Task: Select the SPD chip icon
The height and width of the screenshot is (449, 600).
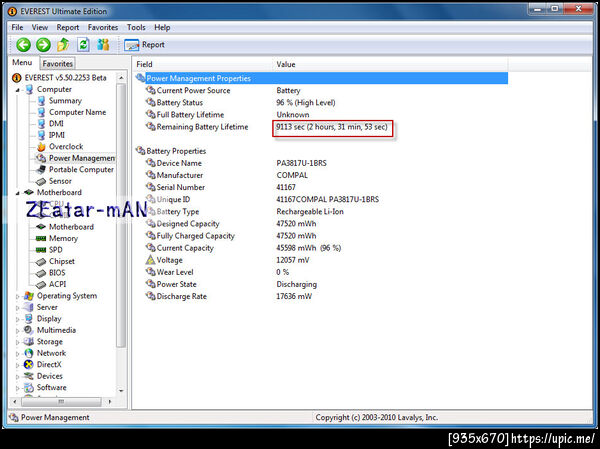Action: tap(41, 250)
